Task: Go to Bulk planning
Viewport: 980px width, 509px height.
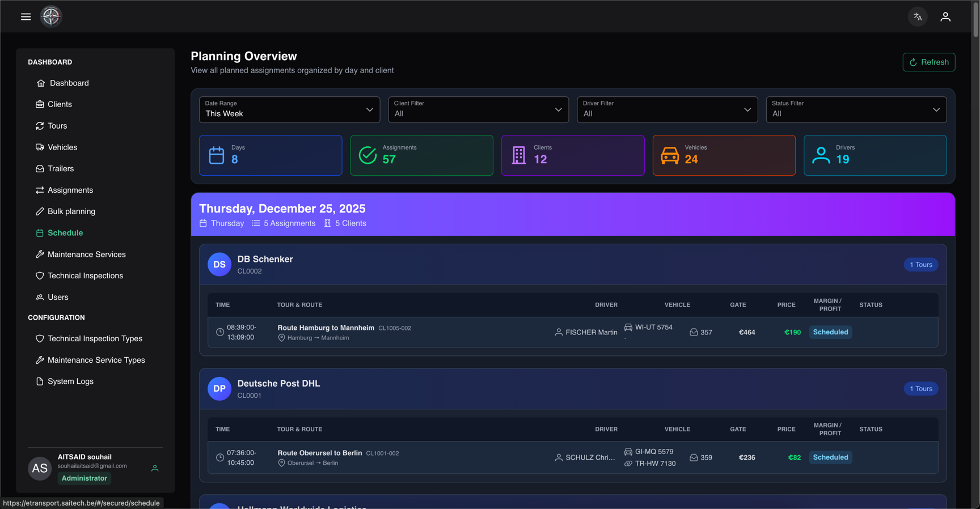Action: pos(71,211)
